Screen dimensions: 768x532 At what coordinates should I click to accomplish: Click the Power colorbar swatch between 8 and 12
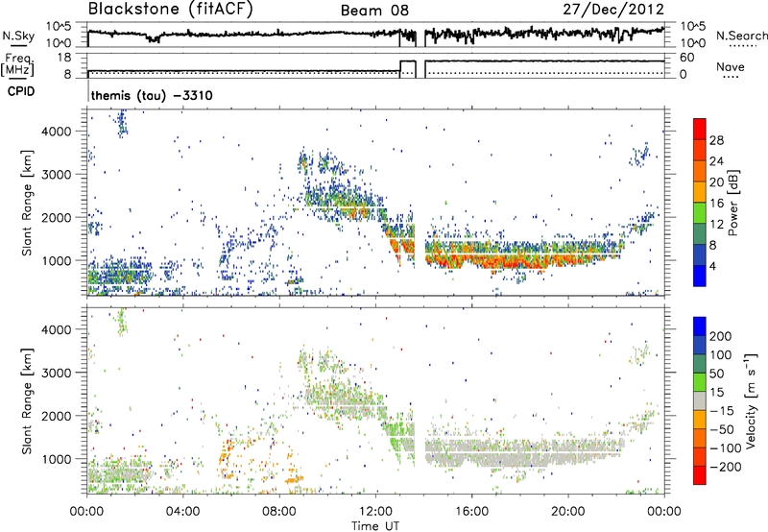[700, 234]
